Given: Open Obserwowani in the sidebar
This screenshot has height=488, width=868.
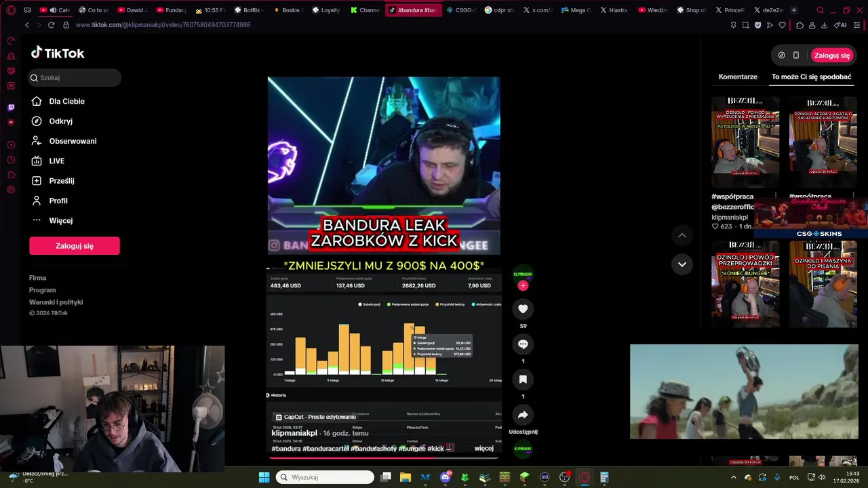Looking at the screenshot, I should (73, 141).
